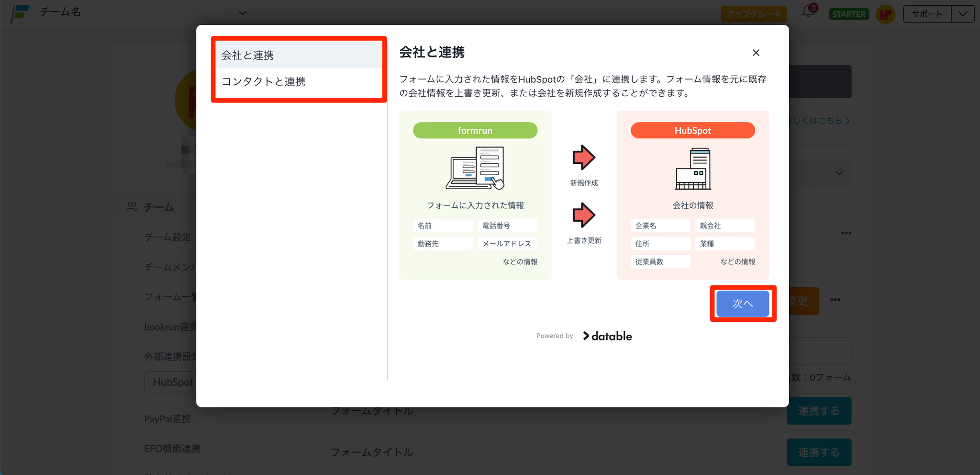The image size is (980, 475).
Task: Select HubSpot in the sidebar
Action: 171,382
